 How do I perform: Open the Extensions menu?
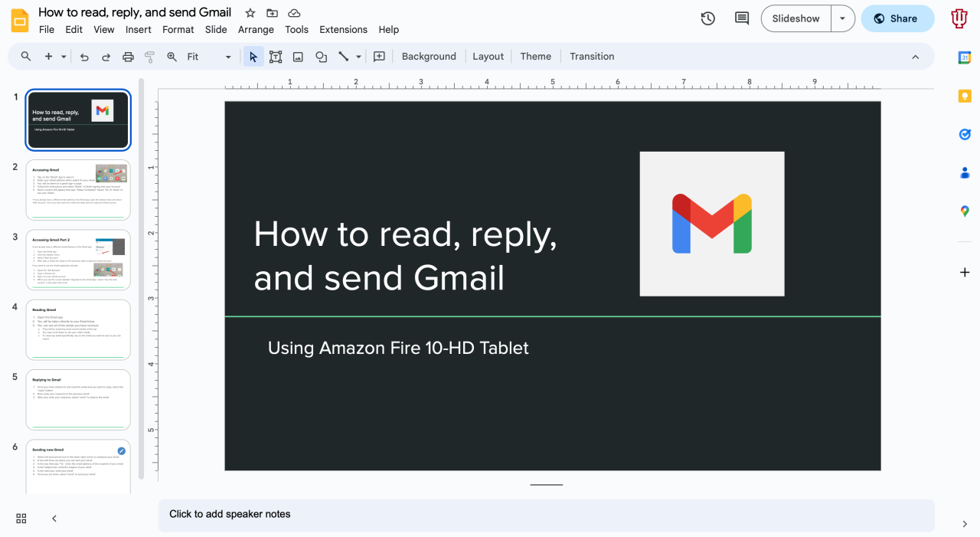pos(343,29)
